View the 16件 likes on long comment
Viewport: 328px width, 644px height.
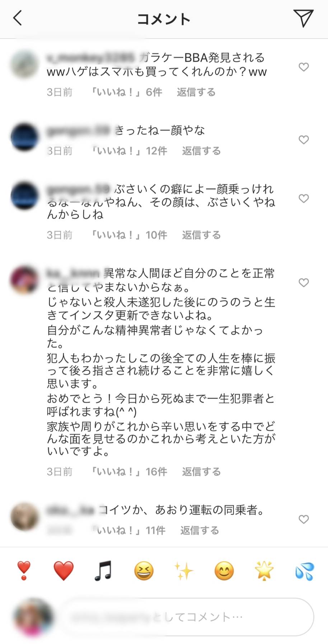coord(129,471)
